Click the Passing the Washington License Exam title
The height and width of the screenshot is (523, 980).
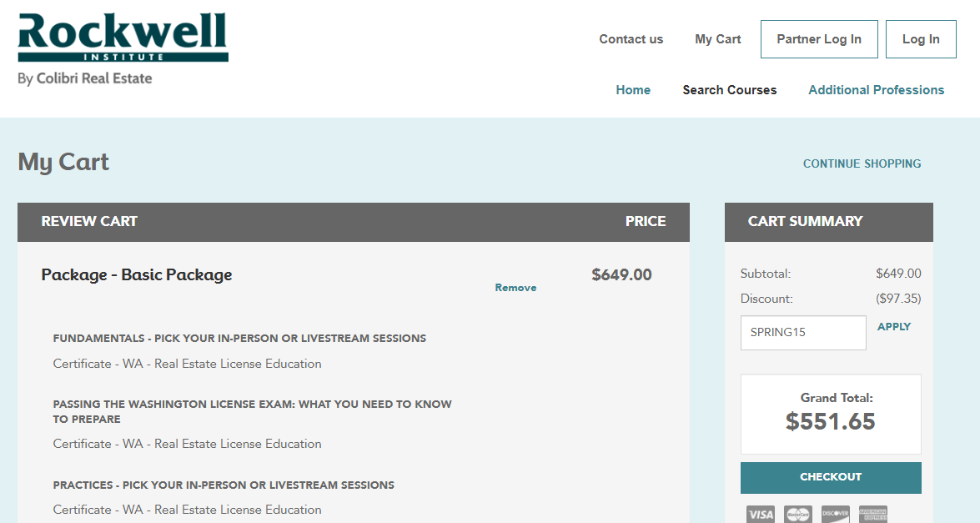click(x=252, y=410)
